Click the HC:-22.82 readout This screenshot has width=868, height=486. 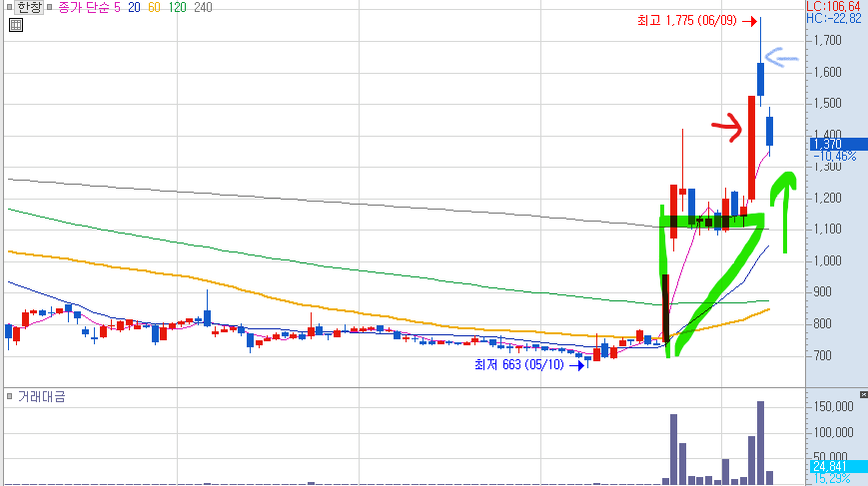tap(833, 19)
